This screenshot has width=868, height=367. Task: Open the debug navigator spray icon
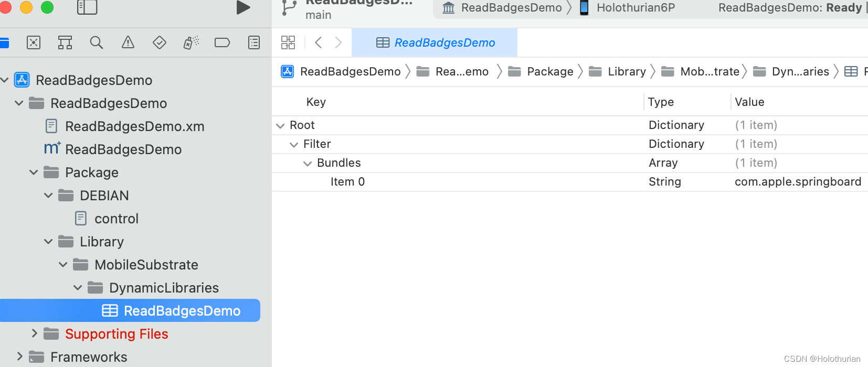coord(191,42)
